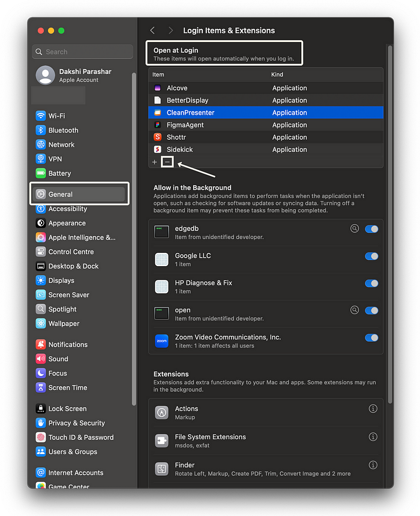
Task: Open Displays settings icon
Action: point(41,281)
